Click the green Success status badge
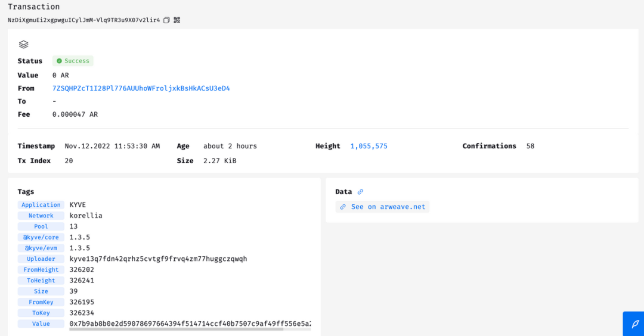The image size is (644, 336). 73,61
